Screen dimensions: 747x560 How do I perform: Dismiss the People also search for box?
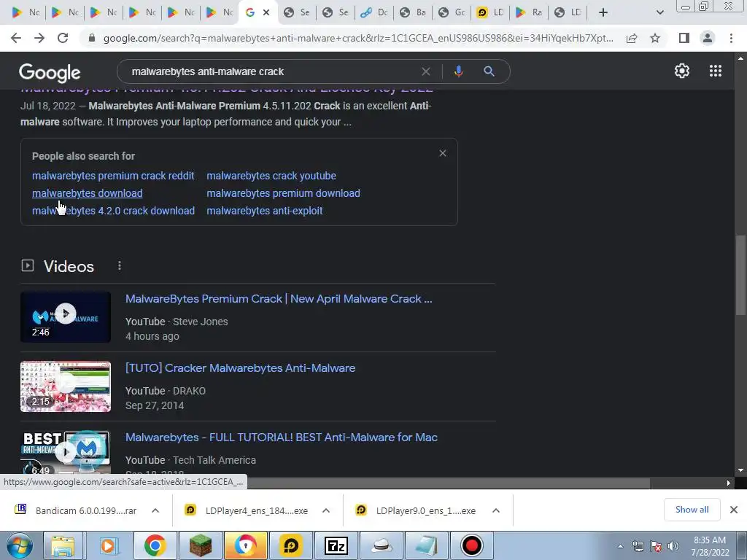pyautogui.click(x=443, y=153)
